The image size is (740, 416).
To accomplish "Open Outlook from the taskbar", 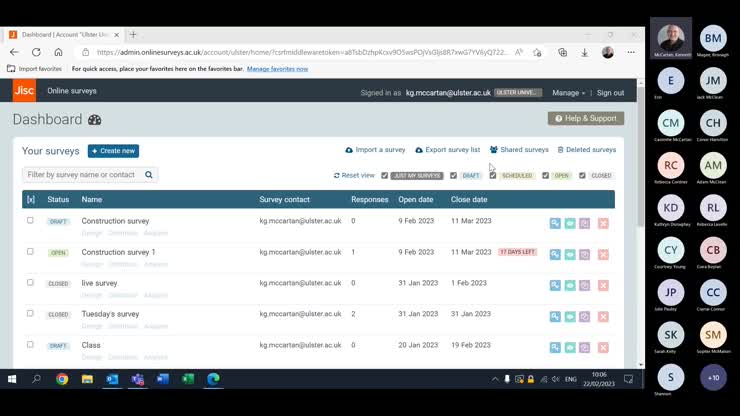I will tap(112, 379).
